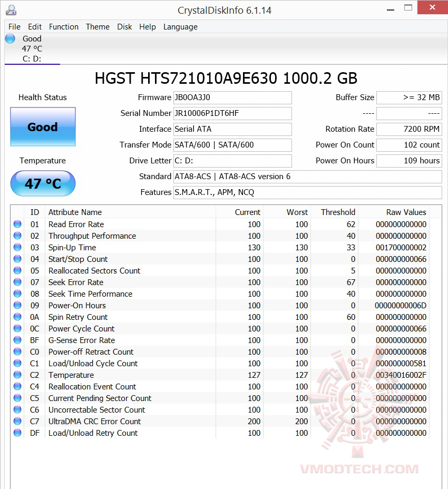Click the 47 °C temperature button
Image resolution: width=448 pixels, height=489 pixels.
[43, 183]
